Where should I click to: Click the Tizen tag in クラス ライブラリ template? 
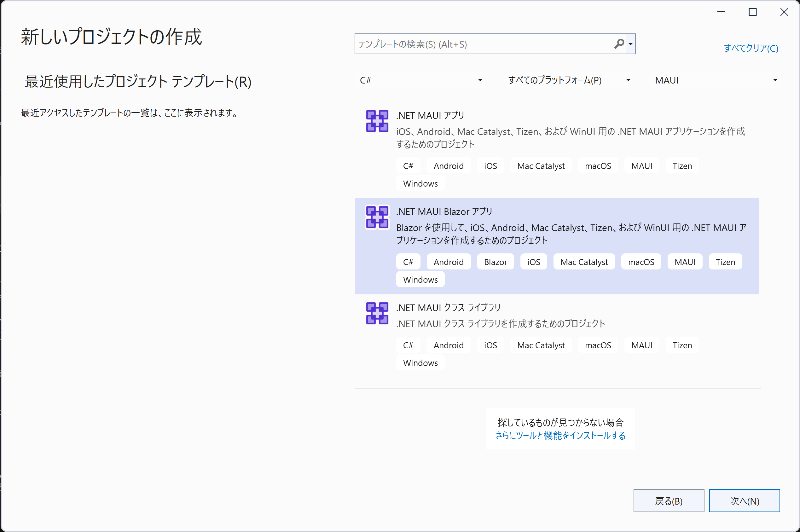(x=682, y=345)
